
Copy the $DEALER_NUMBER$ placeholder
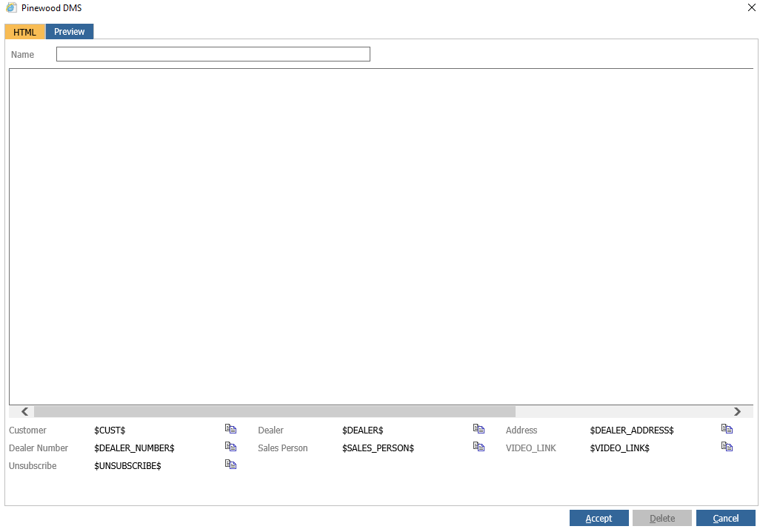[x=230, y=447]
